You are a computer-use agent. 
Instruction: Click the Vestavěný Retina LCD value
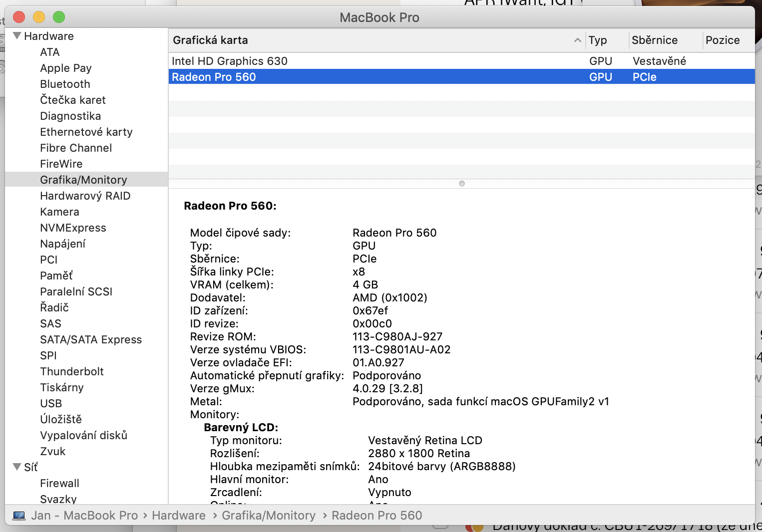pyautogui.click(x=425, y=440)
